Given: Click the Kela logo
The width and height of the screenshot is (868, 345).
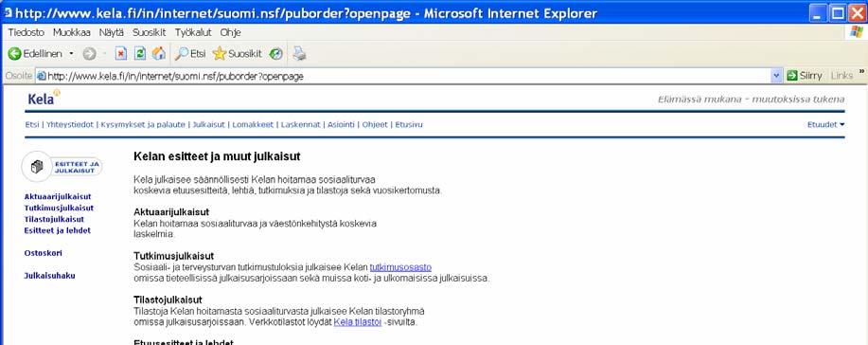Looking at the screenshot, I should click(44, 99).
